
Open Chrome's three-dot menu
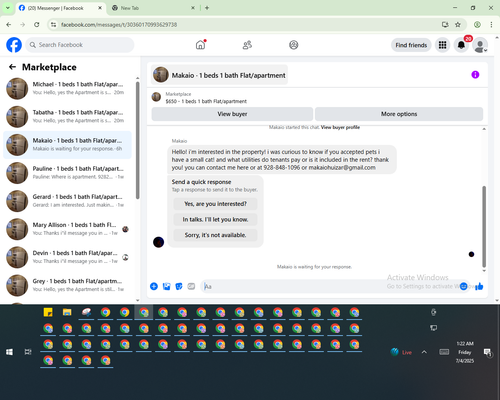point(491,24)
